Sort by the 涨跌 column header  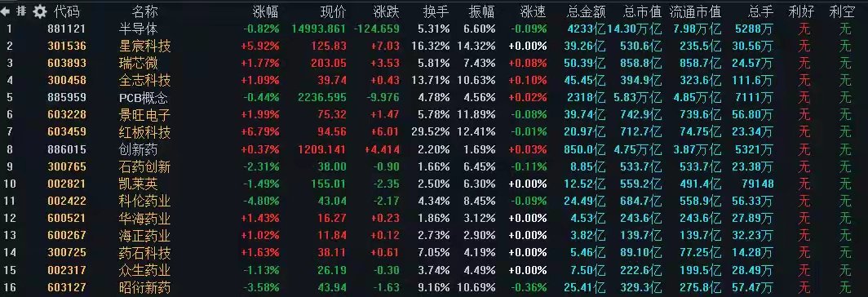(386, 11)
